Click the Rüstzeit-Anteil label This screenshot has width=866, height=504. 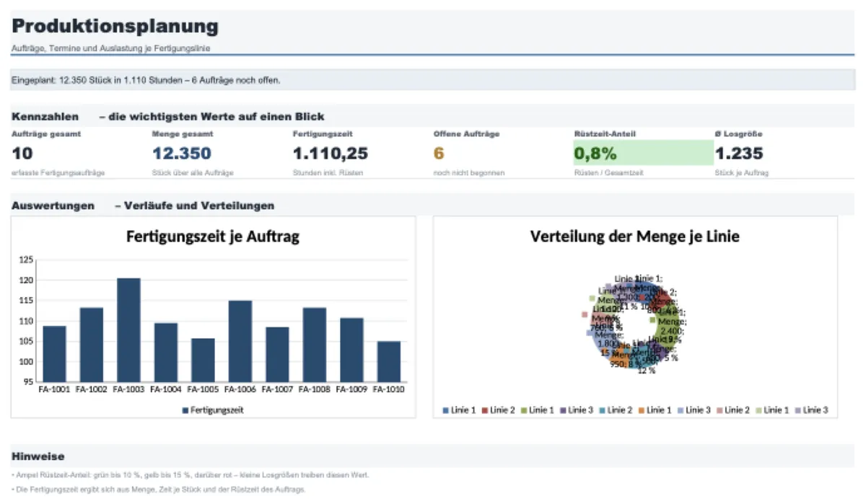[x=605, y=134]
